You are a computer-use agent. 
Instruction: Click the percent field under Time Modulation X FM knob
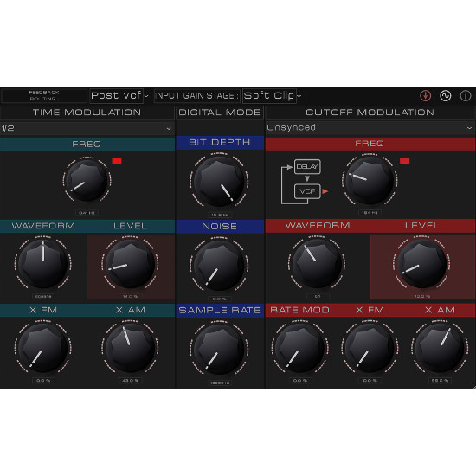coord(43,381)
